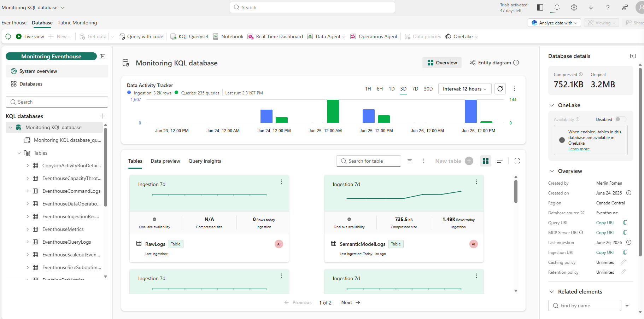This screenshot has width=644, height=319.
Task: Switch tables to list view
Action: (500, 161)
